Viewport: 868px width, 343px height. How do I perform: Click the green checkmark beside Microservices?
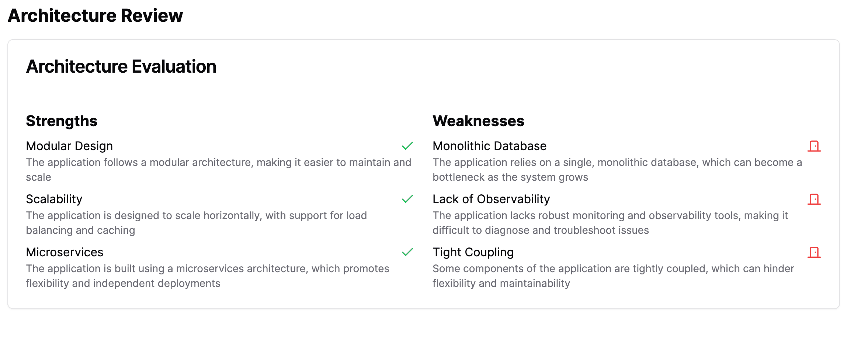407,252
